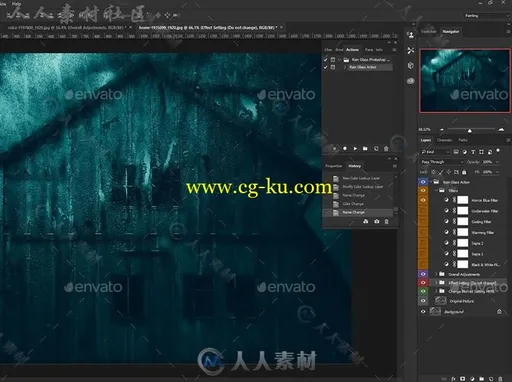Filter layers by shape layers icon
512x382 pixels.
pos(481,152)
